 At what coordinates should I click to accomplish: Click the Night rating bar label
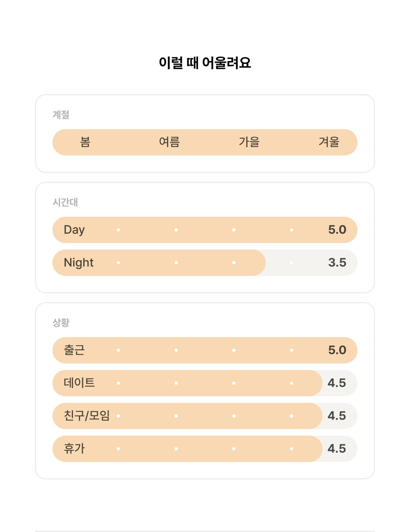79,263
